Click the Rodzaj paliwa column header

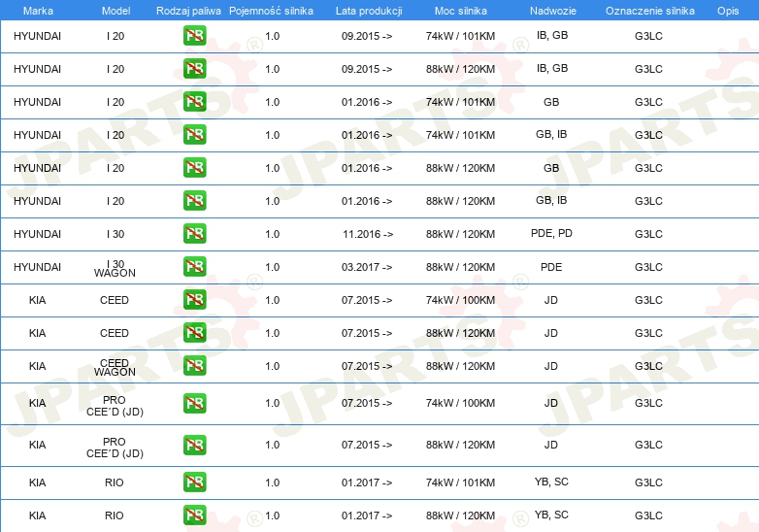point(188,11)
